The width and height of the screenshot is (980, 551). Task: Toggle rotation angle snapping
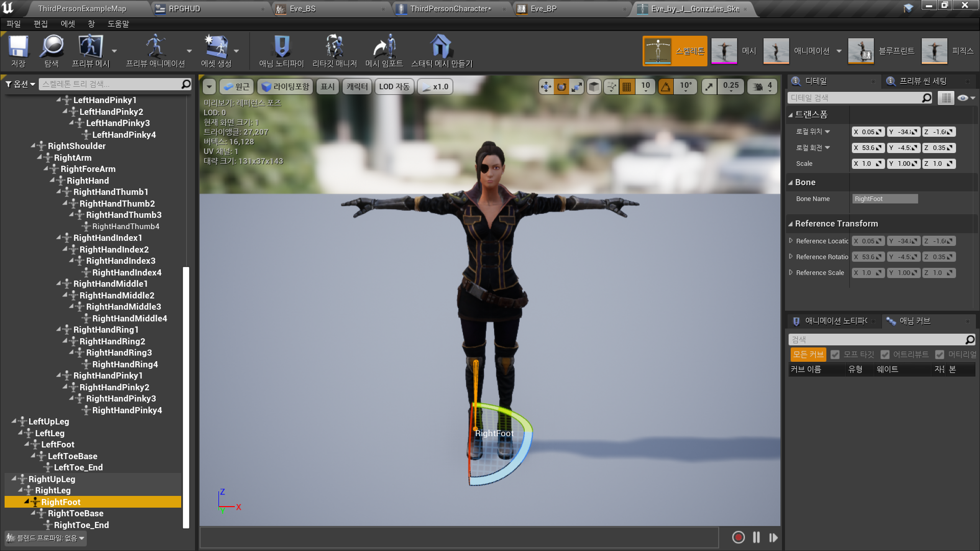click(666, 87)
